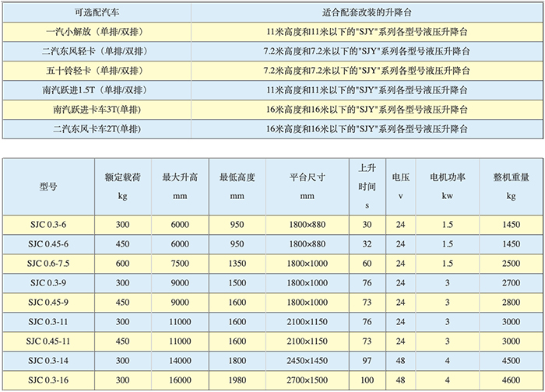The width and height of the screenshot is (545, 392).
Task: Select the lift description in the 二汽东风卡车2T row
Action: (367, 129)
